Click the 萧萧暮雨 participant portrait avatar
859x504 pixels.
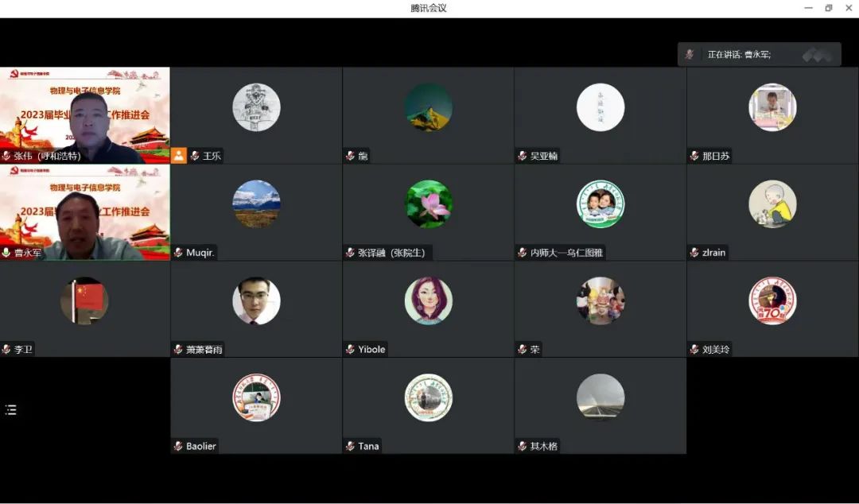(256, 301)
